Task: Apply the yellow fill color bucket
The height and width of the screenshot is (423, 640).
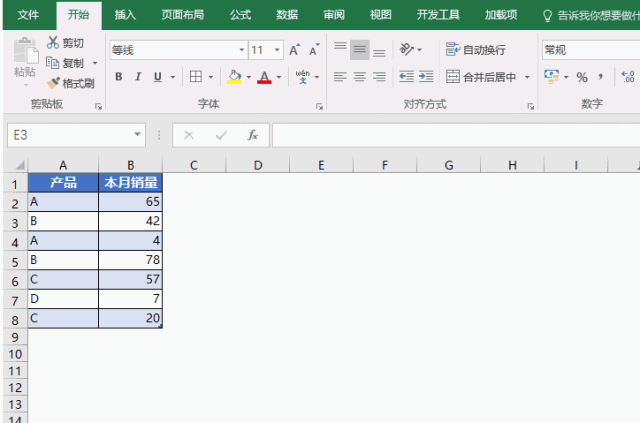Action: point(233,77)
